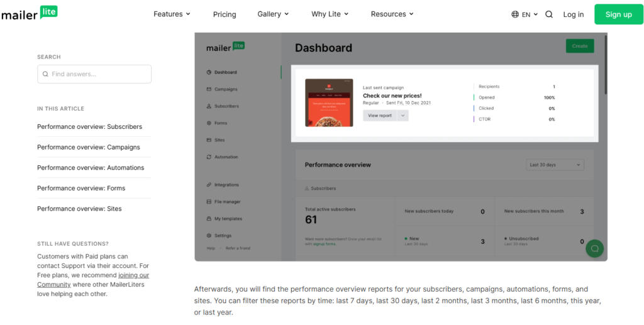Click the Automation refresh icon
The image size is (644, 325).
pyautogui.click(x=209, y=157)
